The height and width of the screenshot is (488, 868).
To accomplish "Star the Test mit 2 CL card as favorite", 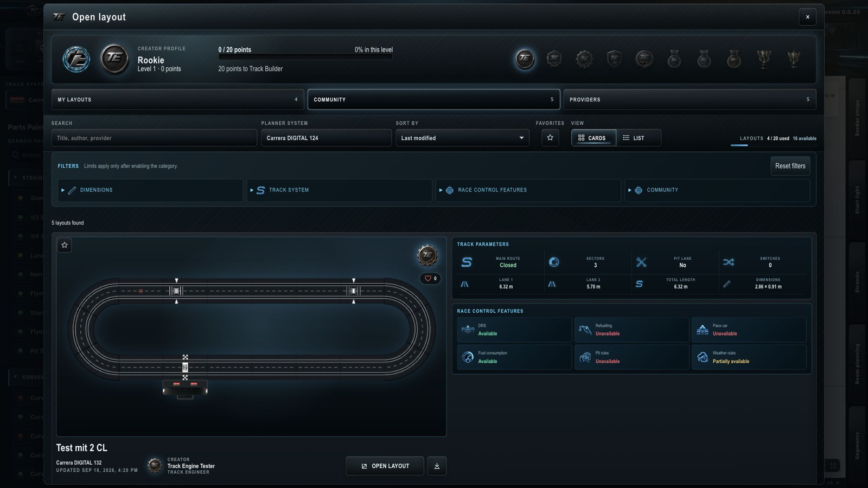I will click(x=65, y=245).
